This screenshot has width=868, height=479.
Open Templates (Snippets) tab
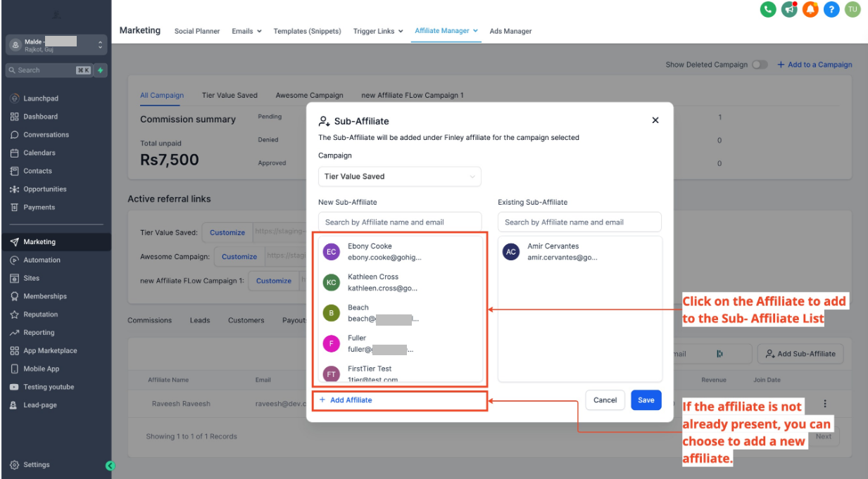pyautogui.click(x=307, y=31)
